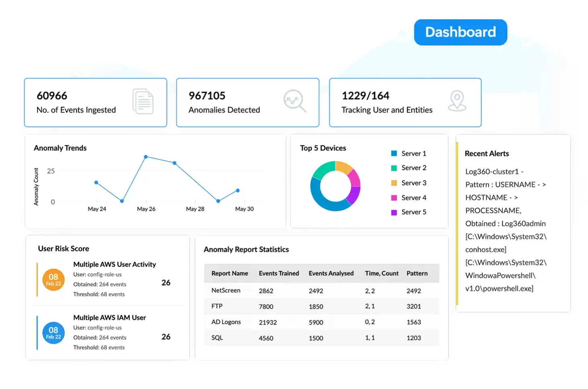Select the Server 2 legend entry
Image resolution: width=588 pixels, height=389 pixels.
[x=409, y=168]
